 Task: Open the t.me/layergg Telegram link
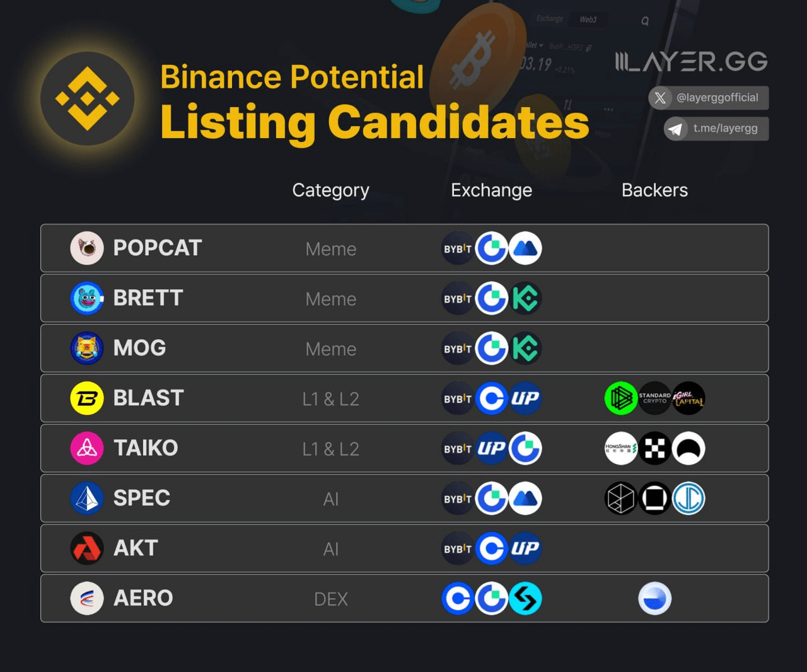pos(716,129)
